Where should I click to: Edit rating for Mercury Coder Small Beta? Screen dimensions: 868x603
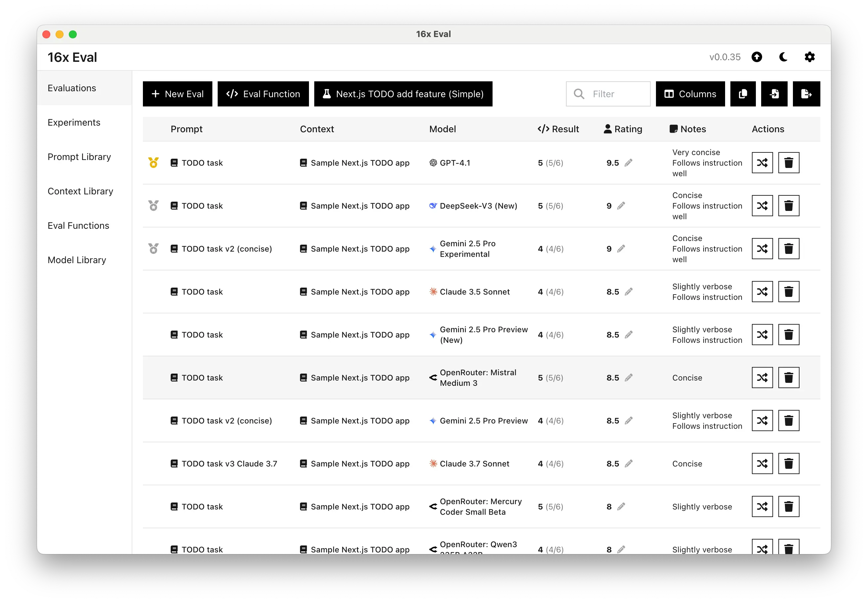point(621,507)
